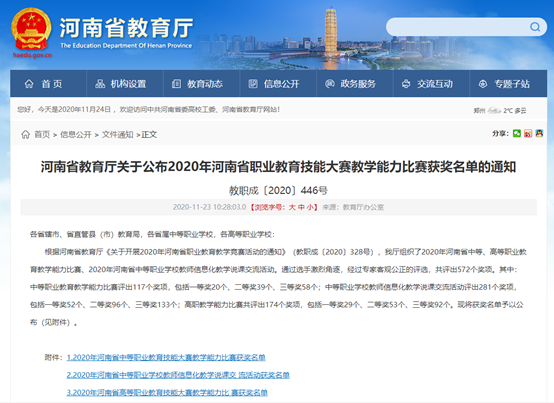Click the search magnifier icon
The image size is (554, 403).
535,27
